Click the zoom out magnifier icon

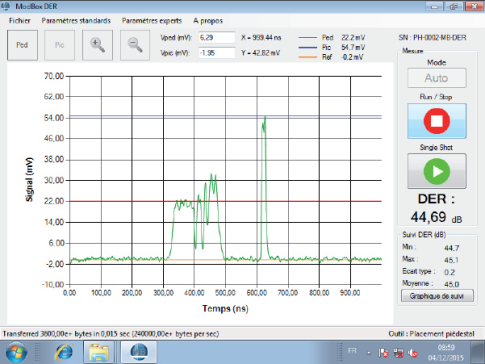[x=135, y=45]
